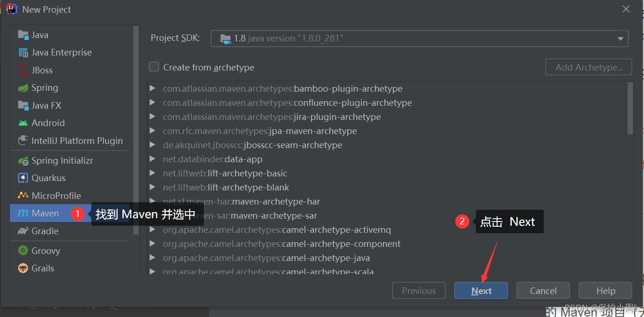This screenshot has height=317, width=644.
Task: Select Grails label in sidebar
Action: coord(43,268)
